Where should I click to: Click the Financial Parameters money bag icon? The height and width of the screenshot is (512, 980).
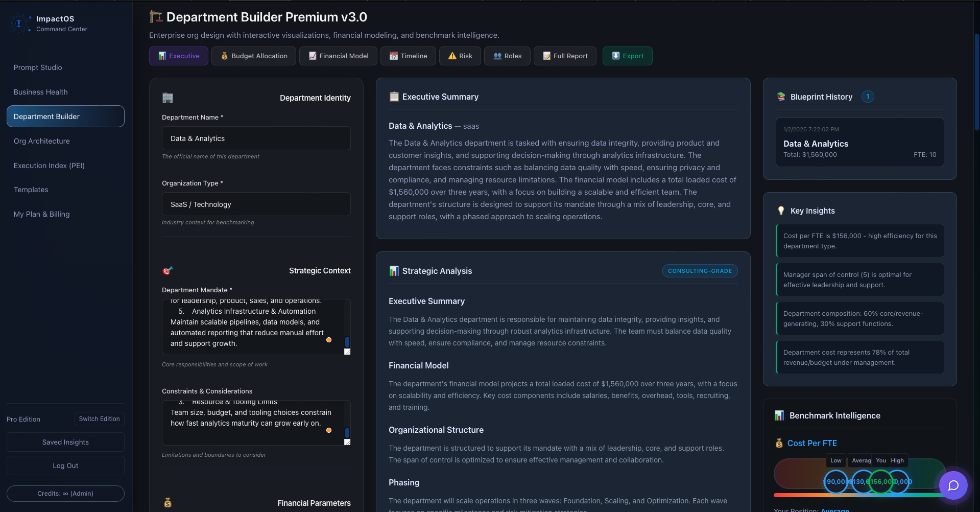pos(168,503)
